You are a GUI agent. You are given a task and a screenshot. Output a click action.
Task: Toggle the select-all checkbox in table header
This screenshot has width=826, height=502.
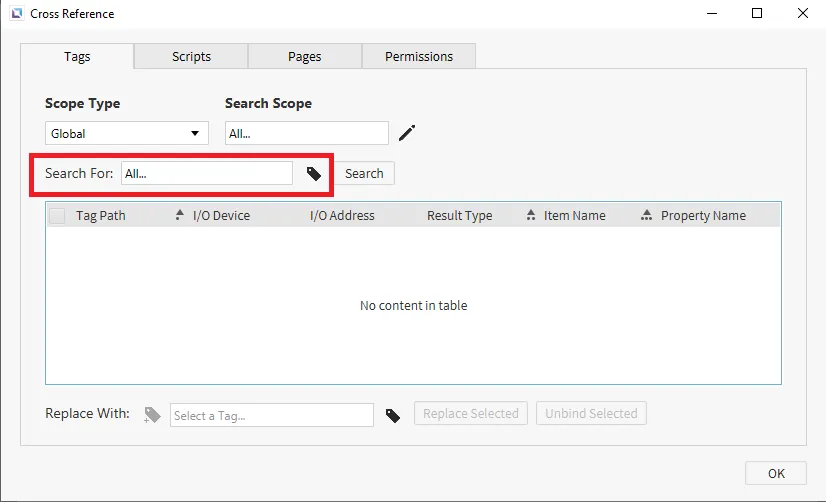coord(58,216)
